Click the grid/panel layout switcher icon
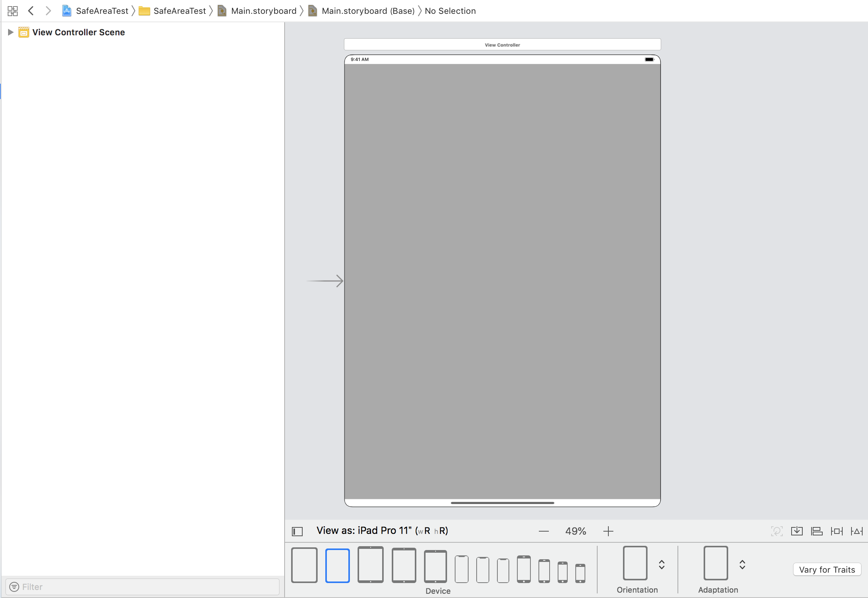 (12, 10)
